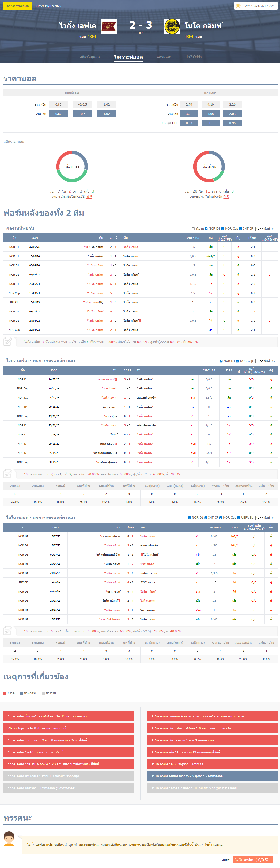The image size is (280, 868).
Task: Click opening draw odds 4.10
Action: (x=210, y=105)
